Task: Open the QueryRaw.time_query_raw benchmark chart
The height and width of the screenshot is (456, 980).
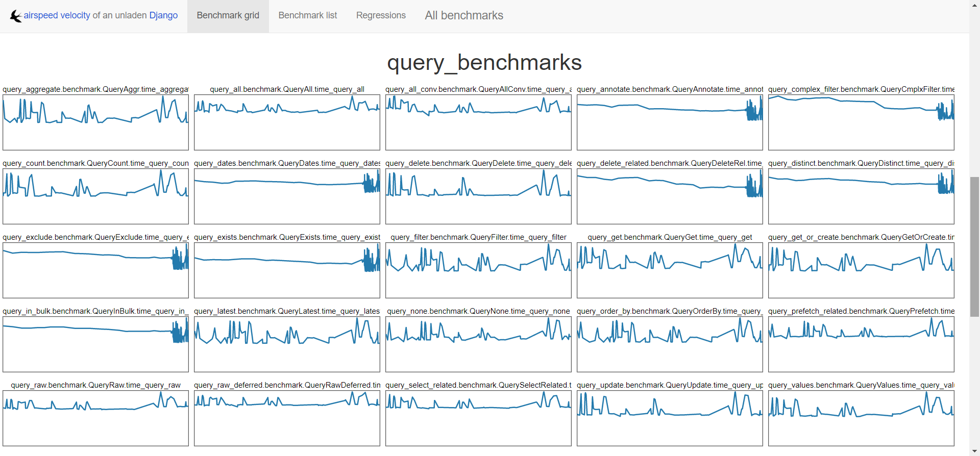Action: pos(95,418)
